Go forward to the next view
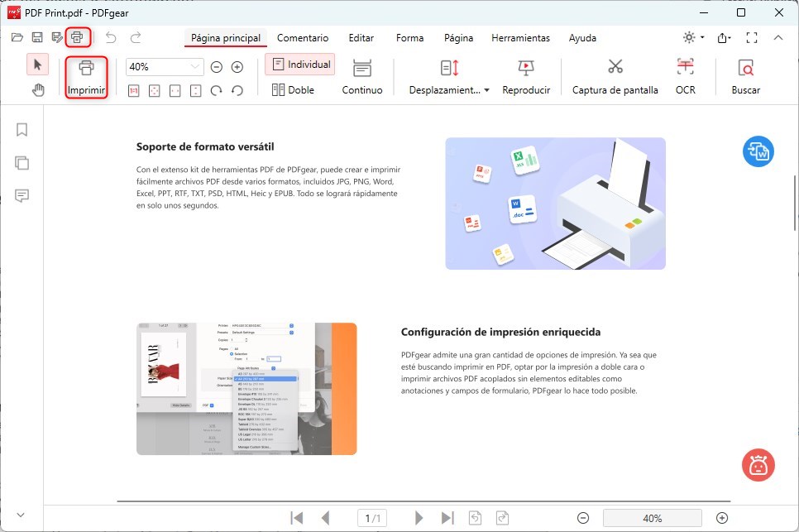The height and width of the screenshot is (532, 799). click(502, 518)
